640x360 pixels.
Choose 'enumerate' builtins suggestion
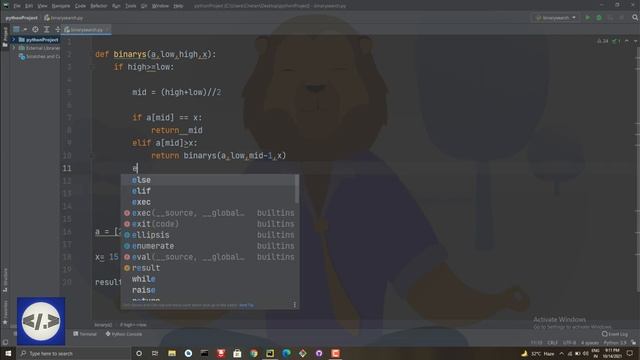click(210, 246)
